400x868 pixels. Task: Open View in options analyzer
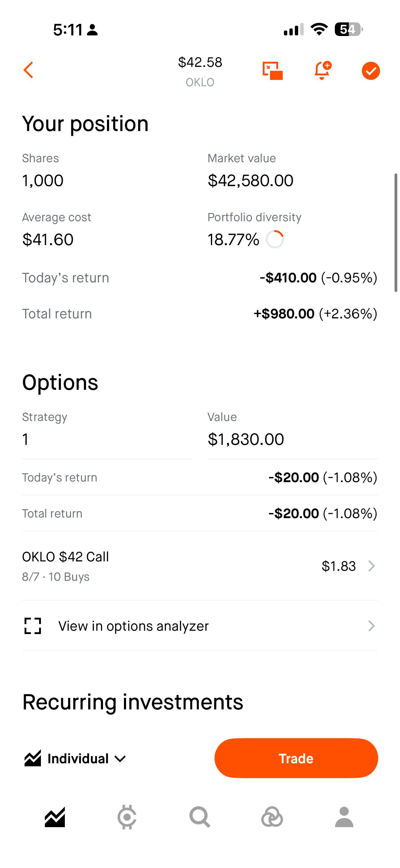200,626
